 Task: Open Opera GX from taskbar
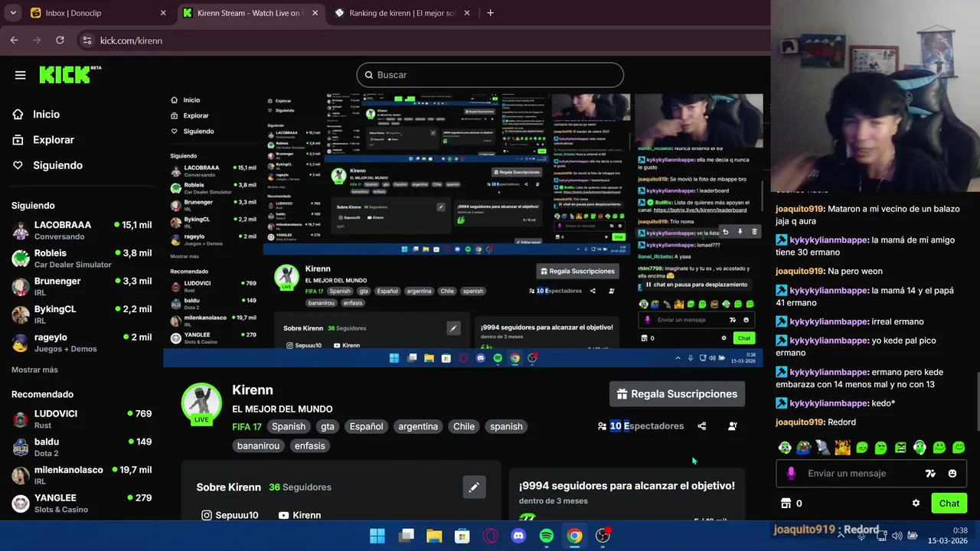tap(491, 536)
